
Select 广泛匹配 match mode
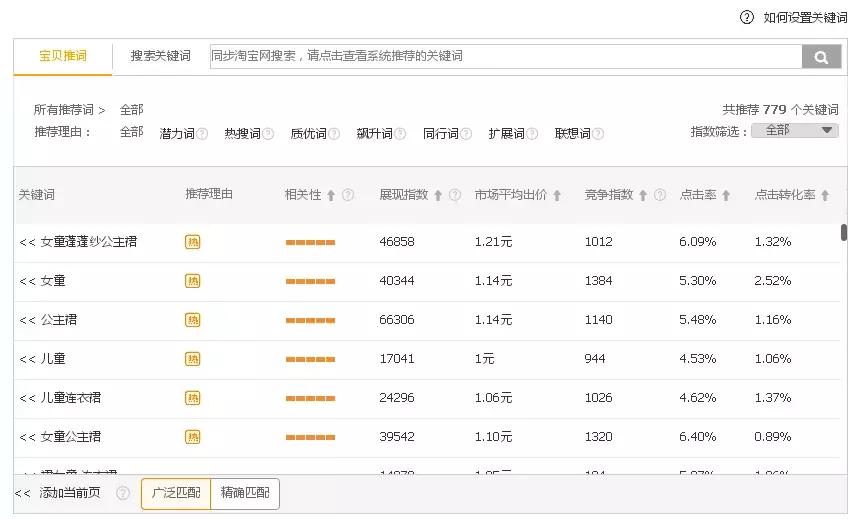(176, 493)
